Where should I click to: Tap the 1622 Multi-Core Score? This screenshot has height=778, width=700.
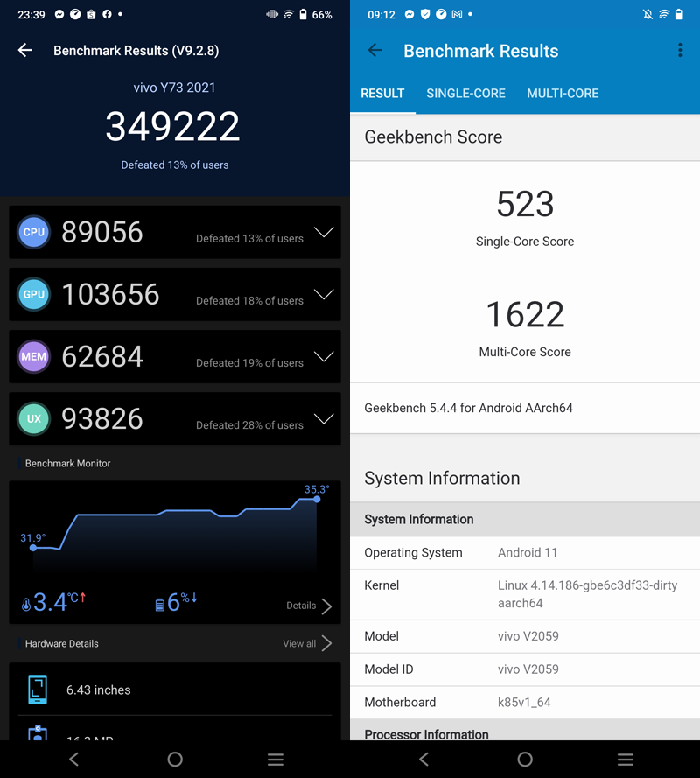point(525,314)
